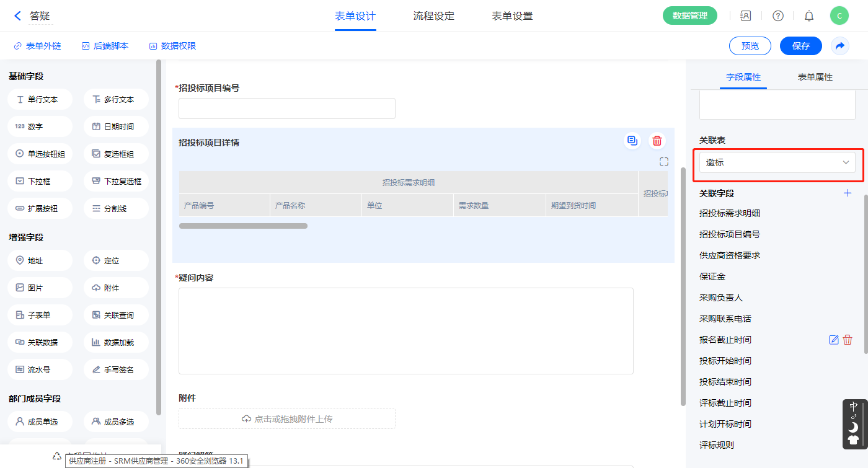This screenshot has width=868, height=468.
Task: Click the back arrow next to 答疑
Action: [x=17, y=16]
